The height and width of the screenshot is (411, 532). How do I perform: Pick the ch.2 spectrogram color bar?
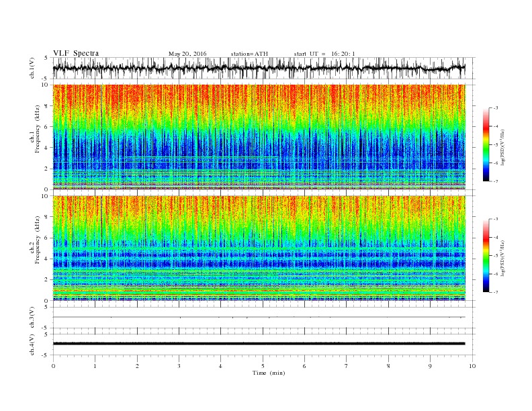(486, 255)
